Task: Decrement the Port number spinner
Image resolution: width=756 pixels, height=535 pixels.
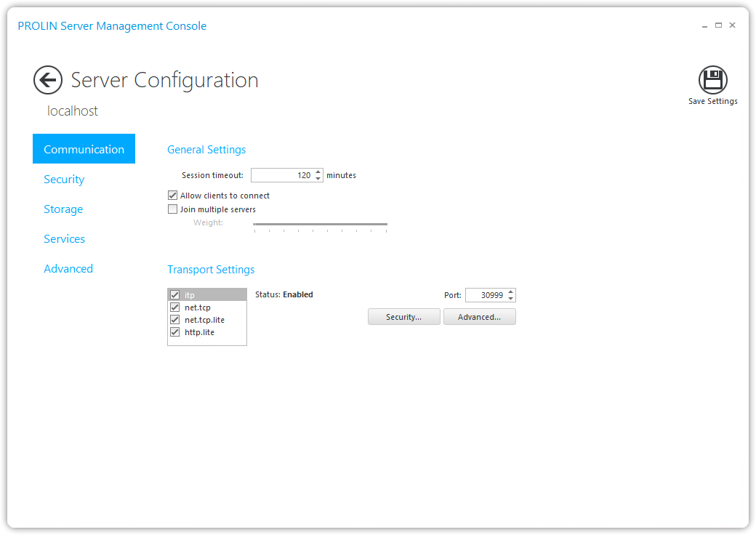Action: [x=511, y=298]
